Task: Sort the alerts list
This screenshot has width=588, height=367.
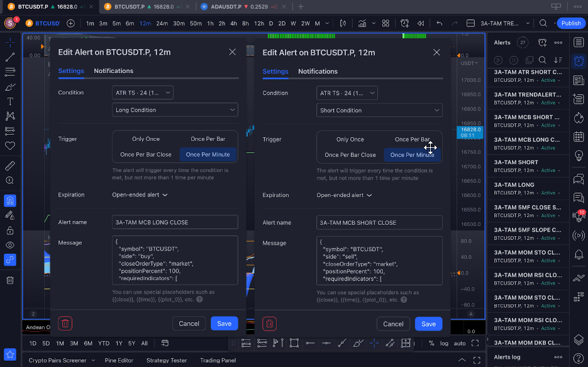Action: 558,60
